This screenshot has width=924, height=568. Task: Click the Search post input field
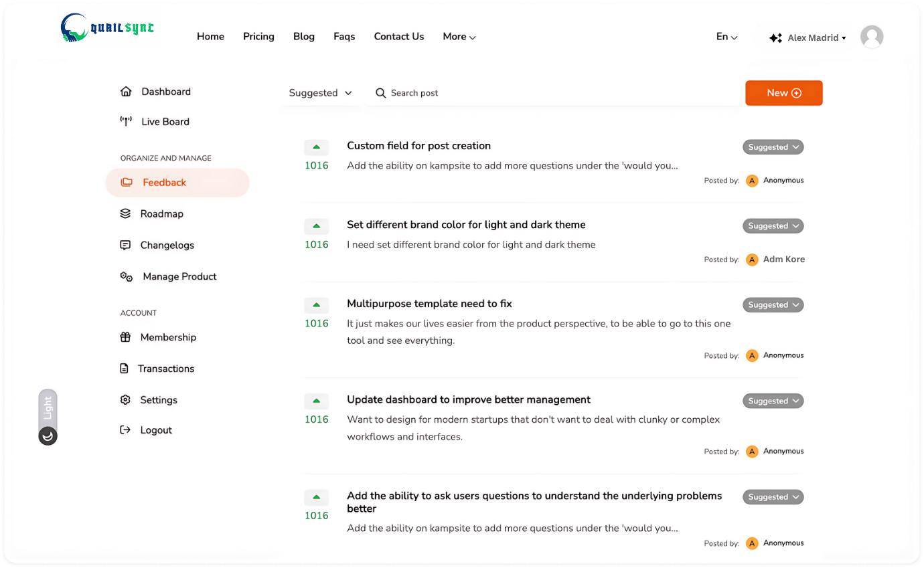pyautogui.click(x=556, y=93)
